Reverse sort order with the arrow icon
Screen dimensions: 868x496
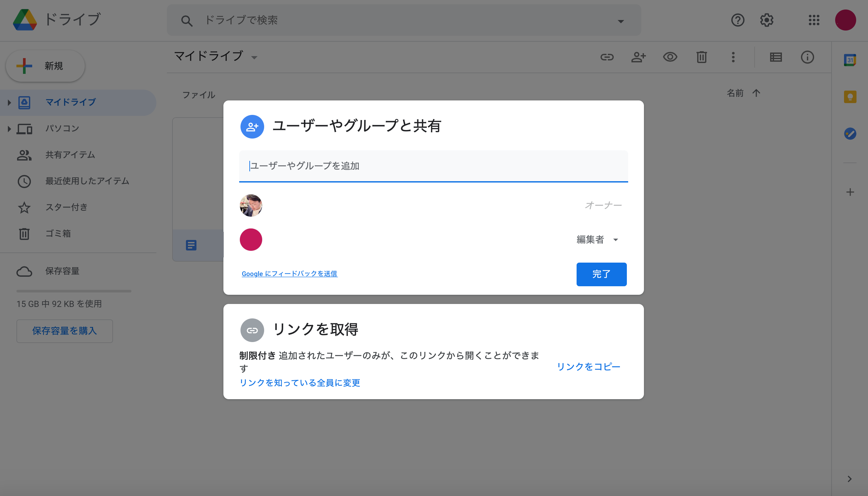pos(756,93)
